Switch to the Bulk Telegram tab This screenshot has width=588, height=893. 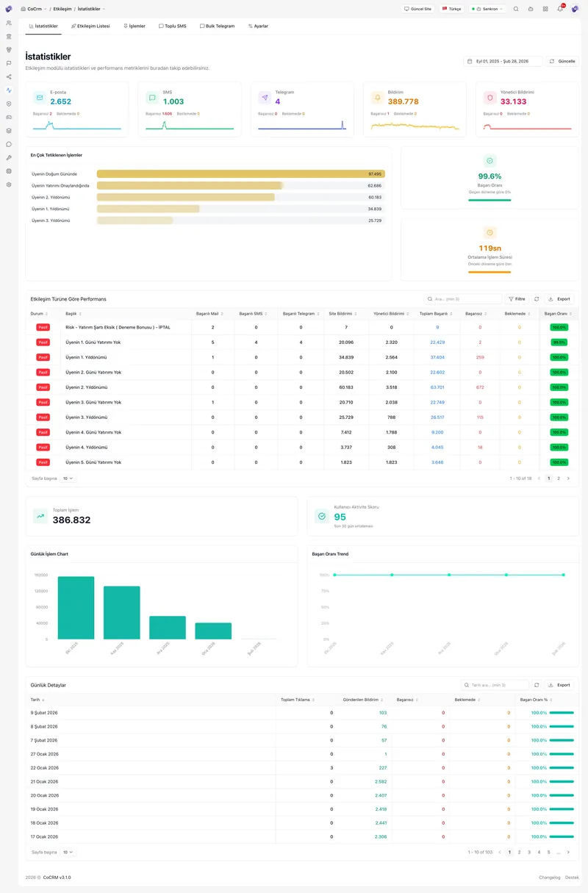[218, 26]
